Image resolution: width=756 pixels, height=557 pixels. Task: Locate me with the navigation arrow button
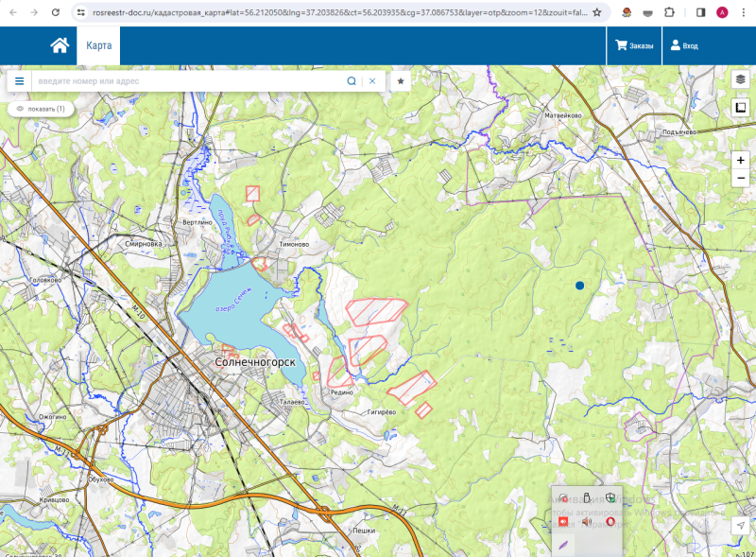(x=741, y=525)
